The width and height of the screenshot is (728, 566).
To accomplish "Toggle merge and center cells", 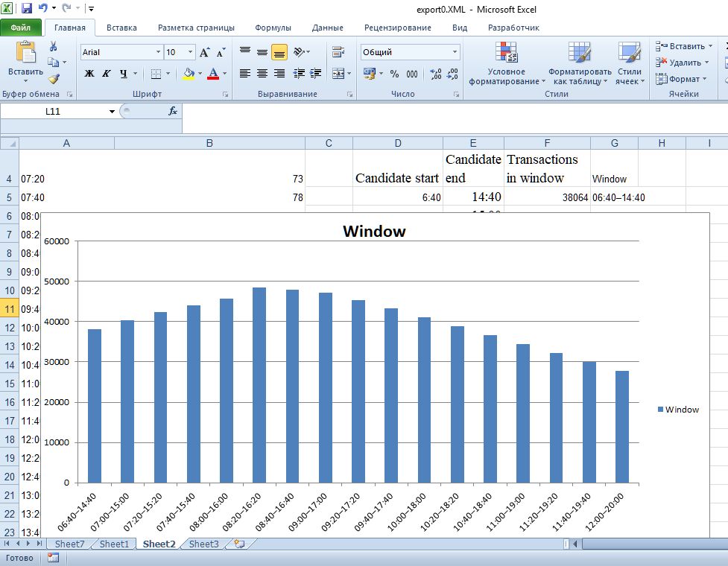I will click(338, 73).
